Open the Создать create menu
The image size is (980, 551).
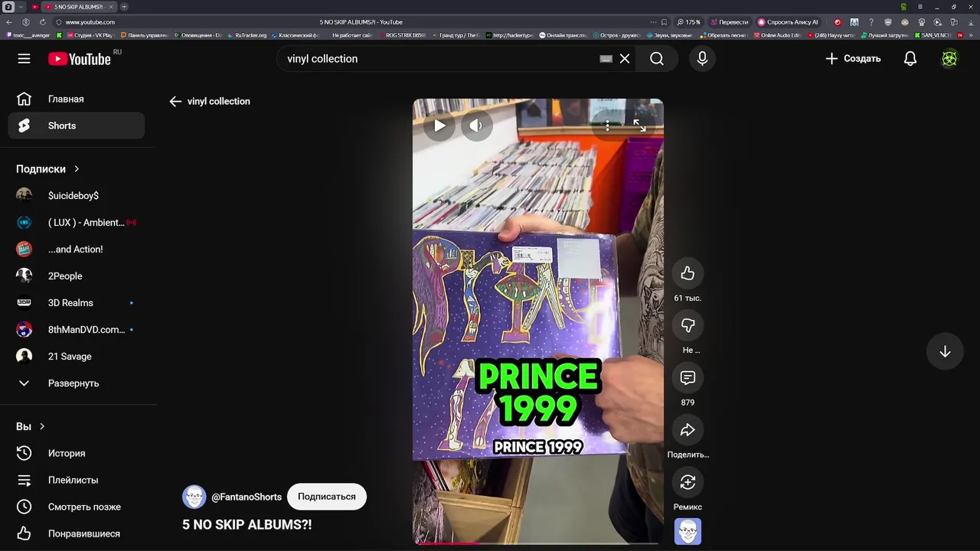(853, 59)
